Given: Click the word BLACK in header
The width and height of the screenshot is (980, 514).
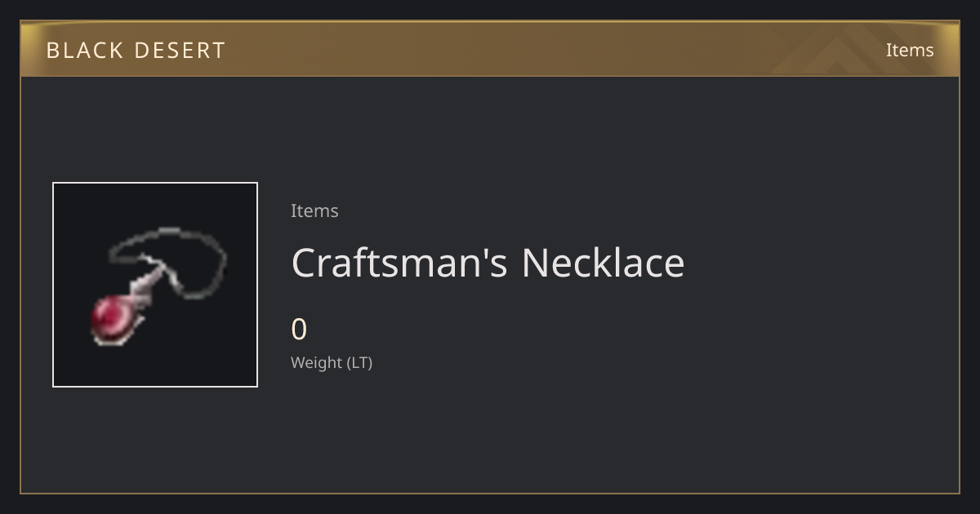Looking at the screenshot, I should pos(83,51).
